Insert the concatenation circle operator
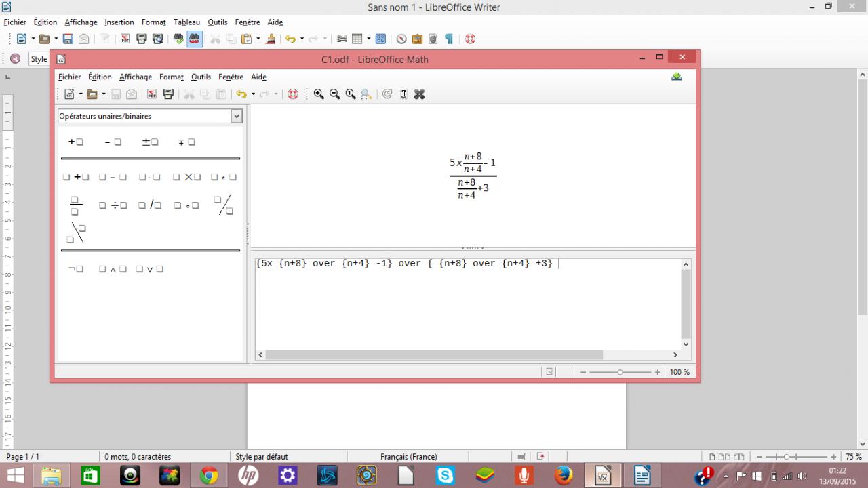868x488 pixels. pos(186,205)
